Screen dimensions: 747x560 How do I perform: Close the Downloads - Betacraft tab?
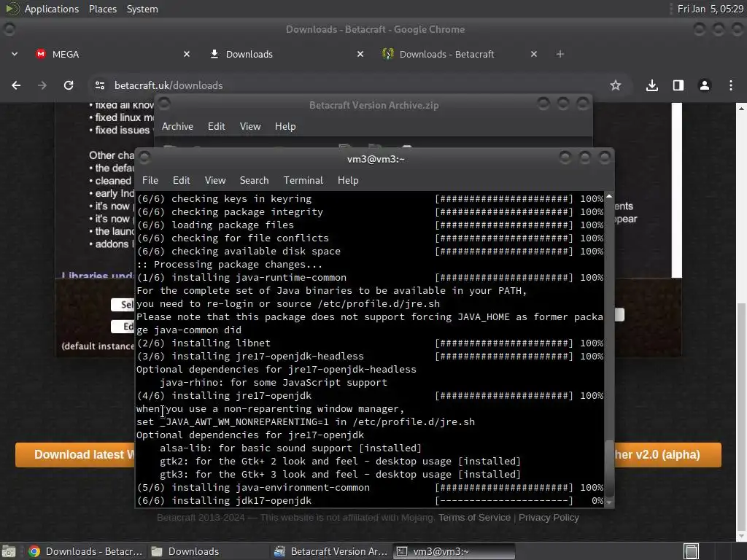pos(534,54)
